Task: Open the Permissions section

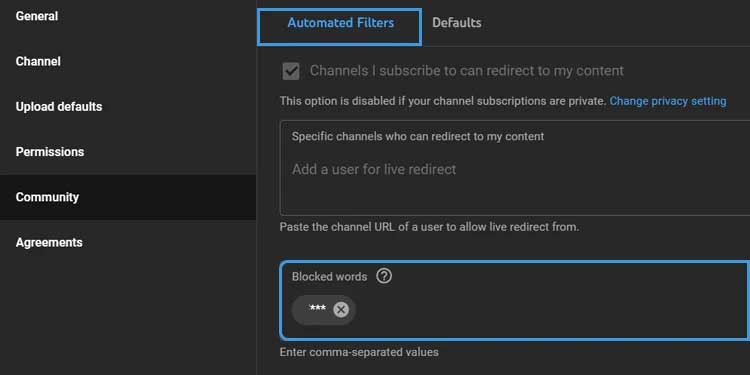Action: [x=50, y=152]
